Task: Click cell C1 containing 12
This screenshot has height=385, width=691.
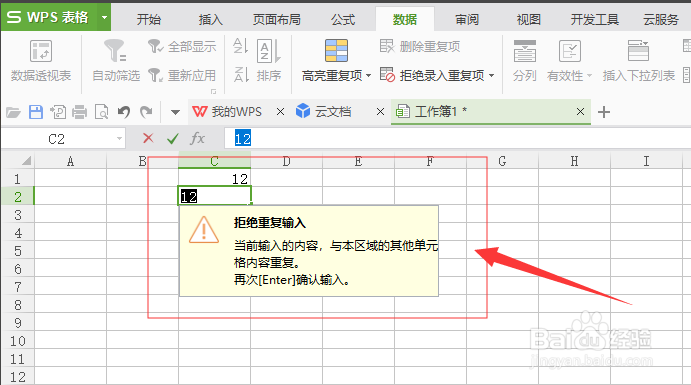Action: pyautogui.click(x=214, y=178)
